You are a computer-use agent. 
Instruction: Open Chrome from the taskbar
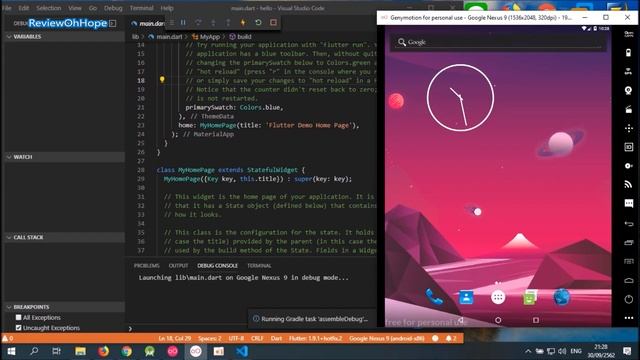pos(127,351)
